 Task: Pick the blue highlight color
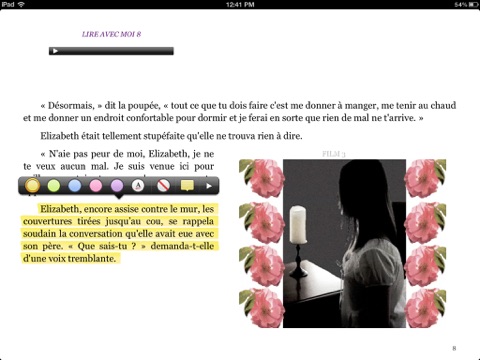pyautogui.click(x=75, y=186)
